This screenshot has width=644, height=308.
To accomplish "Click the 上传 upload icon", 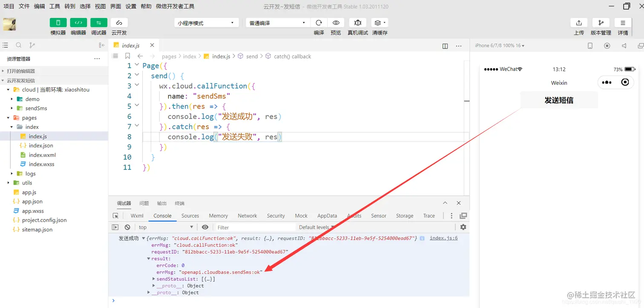I will coord(579,23).
